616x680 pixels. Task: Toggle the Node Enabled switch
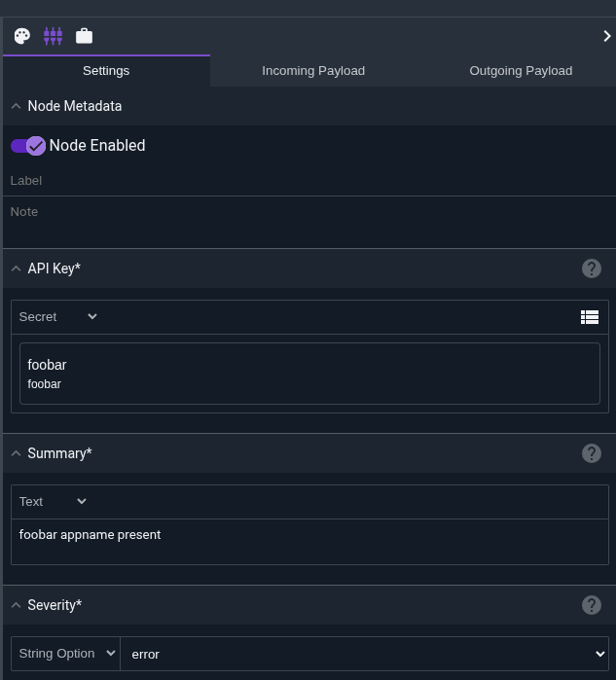point(28,146)
